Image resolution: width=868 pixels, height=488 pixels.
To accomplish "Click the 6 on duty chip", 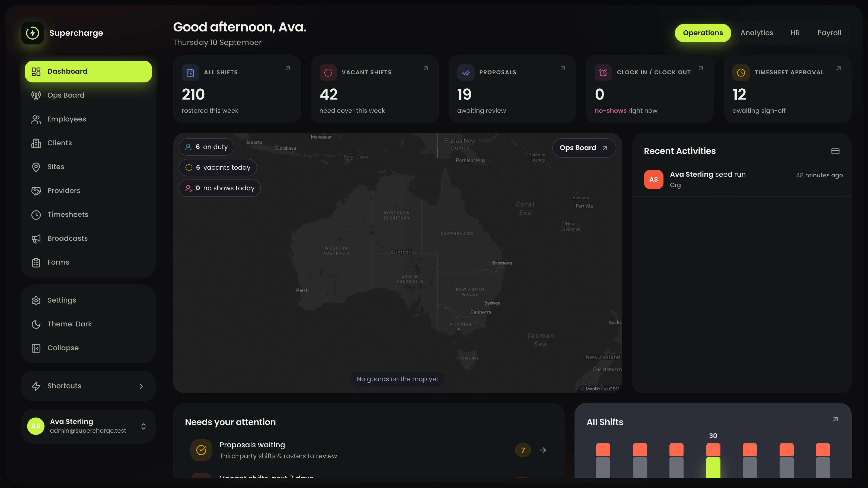I will pos(206,147).
